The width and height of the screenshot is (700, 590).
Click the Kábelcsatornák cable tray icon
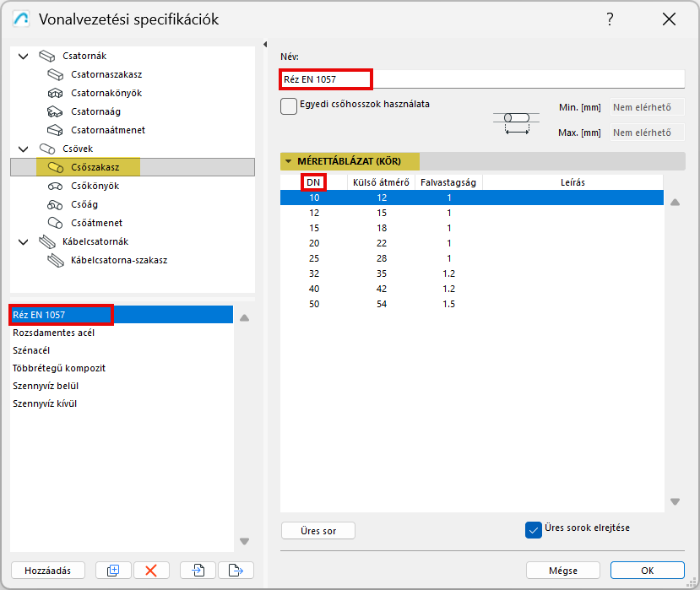tap(47, 241)
